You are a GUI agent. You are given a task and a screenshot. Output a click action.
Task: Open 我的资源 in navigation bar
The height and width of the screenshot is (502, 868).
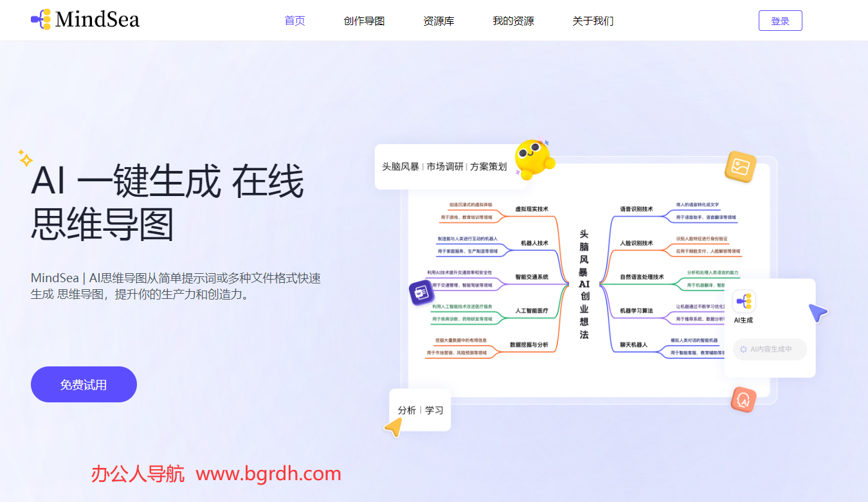[514, 21]
